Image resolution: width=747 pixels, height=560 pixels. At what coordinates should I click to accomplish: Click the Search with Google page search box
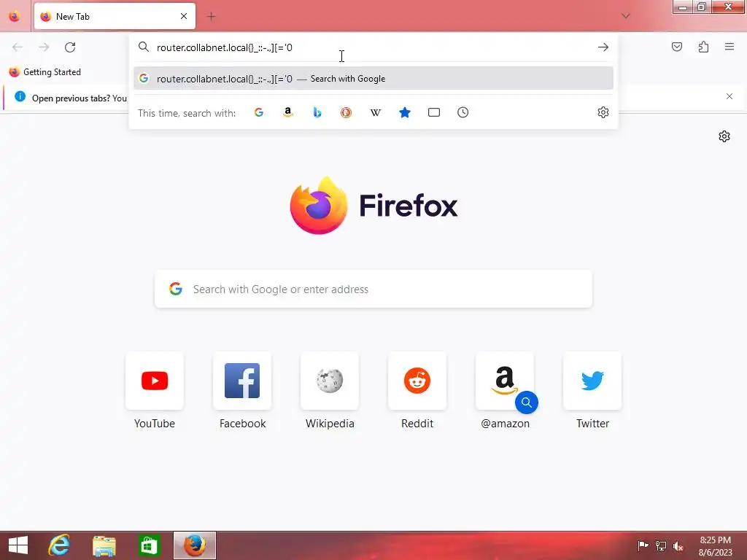tap(373, 289)
